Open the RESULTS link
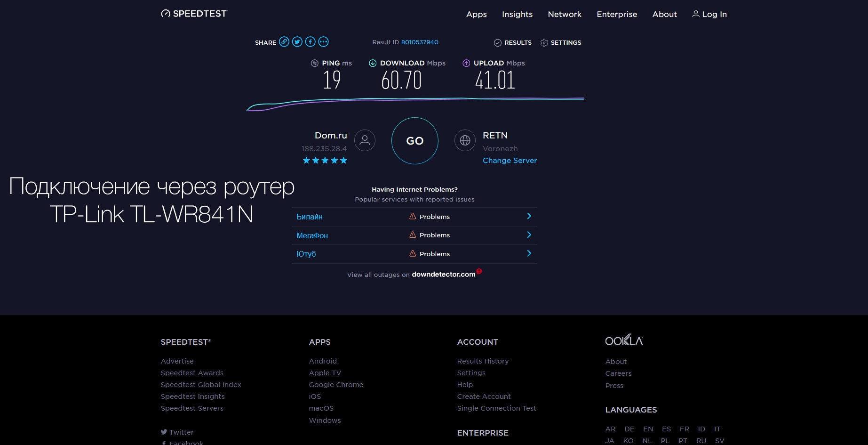The width and height of the screenshot is (868, 445). click(518, 43)
